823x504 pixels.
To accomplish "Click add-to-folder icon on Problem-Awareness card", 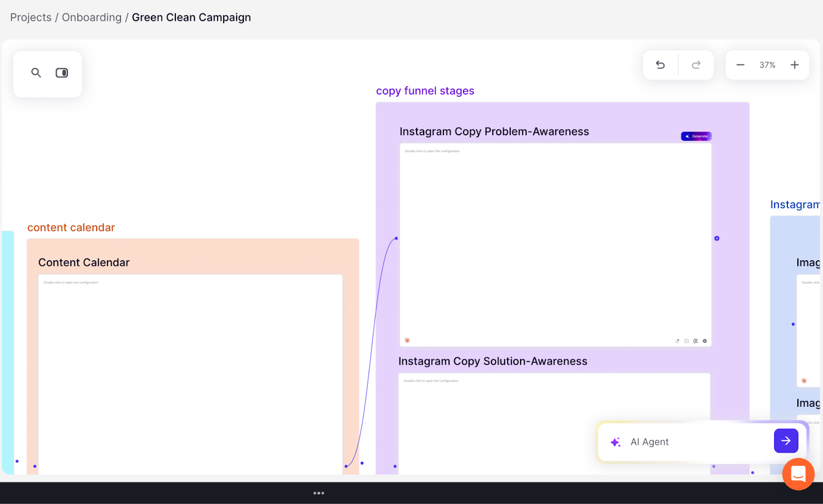I will (686, 341).
